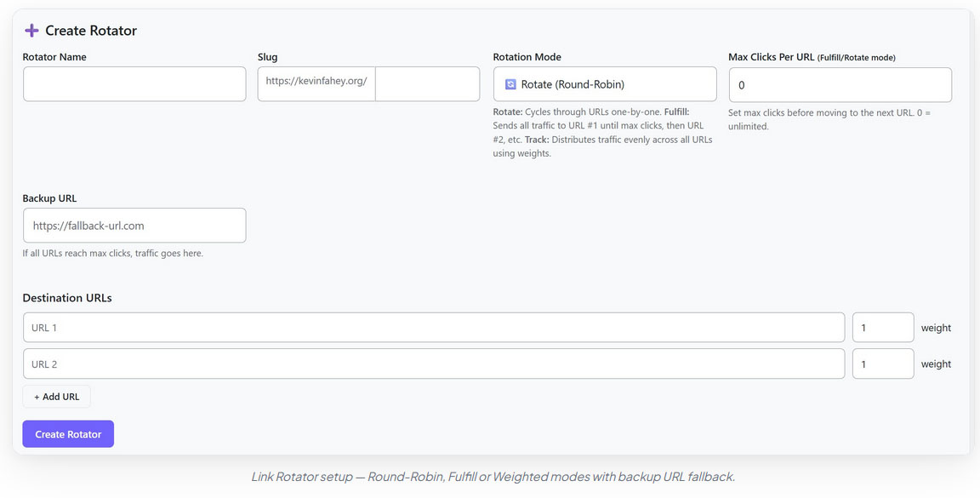980x498 pixels.
Task: Click the Create Rotator heading
Action: pyautogui.click(x=91, y=30)
